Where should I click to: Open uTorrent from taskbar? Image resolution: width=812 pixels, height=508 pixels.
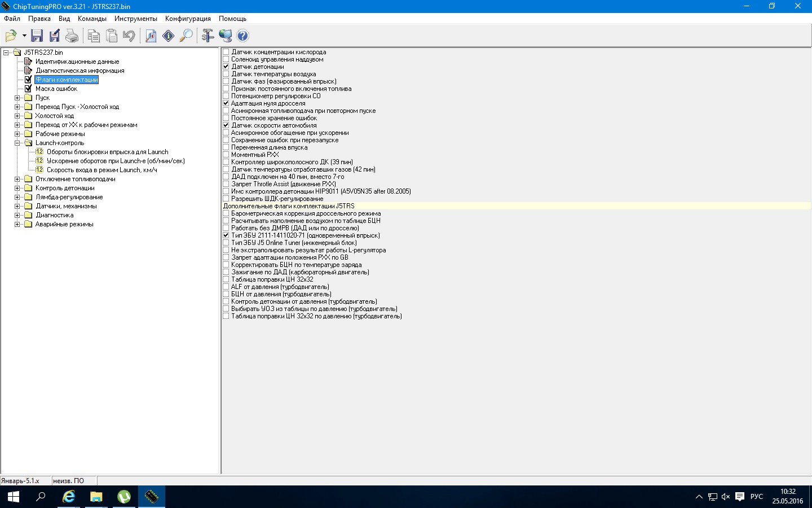click(124, 497)
